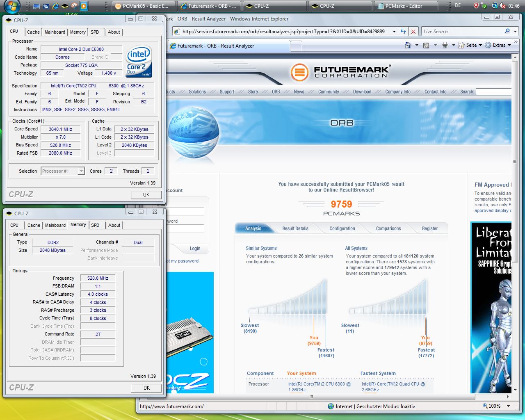Open the Windows Start orb
This screenshot has height=420, width=525.
11,6
